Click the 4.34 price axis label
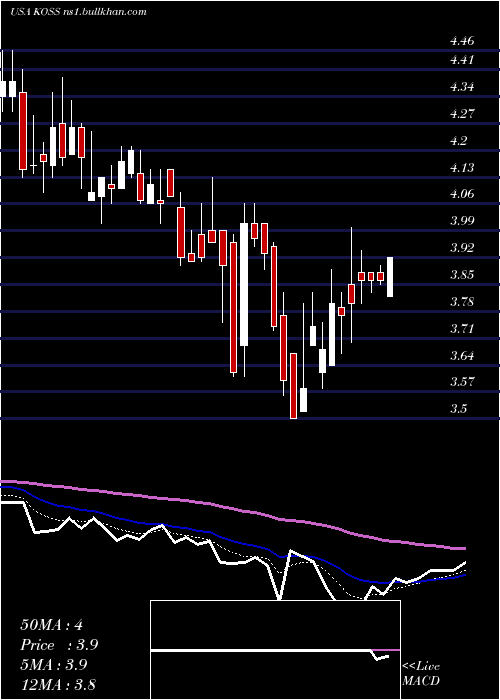The width and height of the screenshot is (500, 700). pos(462,87)
